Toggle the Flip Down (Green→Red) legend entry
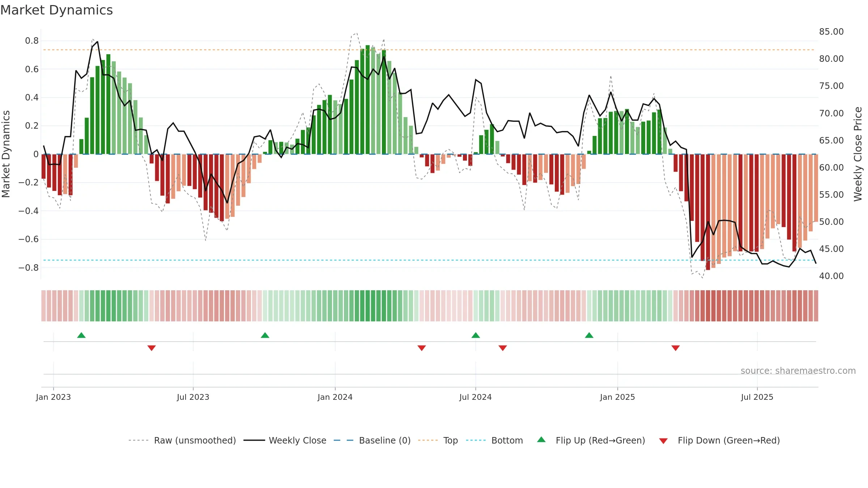868x488 pixels. (719, 441)
